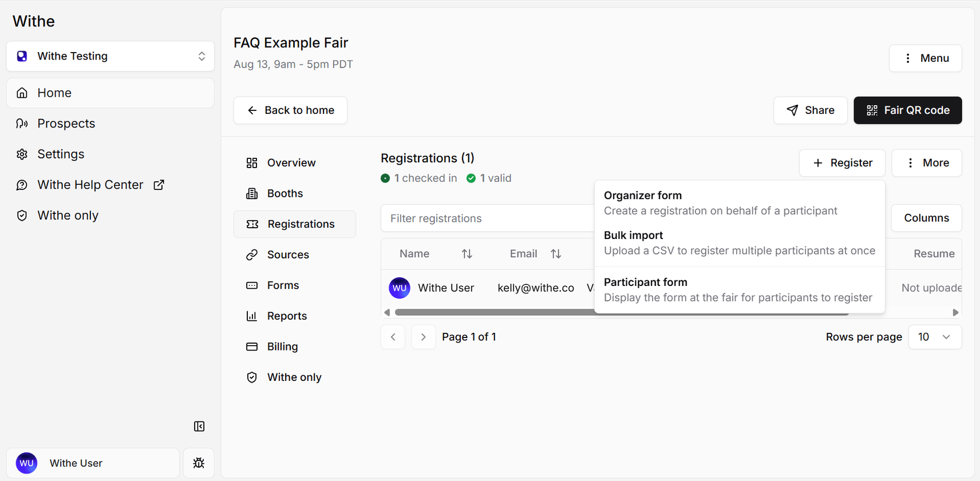980x481 pixels.
Task: Choose Organizer form from the Register menu
Action: pyautogui.click(x=740, y=203)
